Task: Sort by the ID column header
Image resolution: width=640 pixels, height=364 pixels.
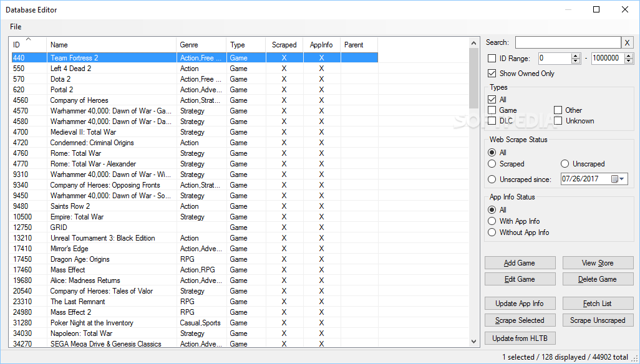Action: 28,45
